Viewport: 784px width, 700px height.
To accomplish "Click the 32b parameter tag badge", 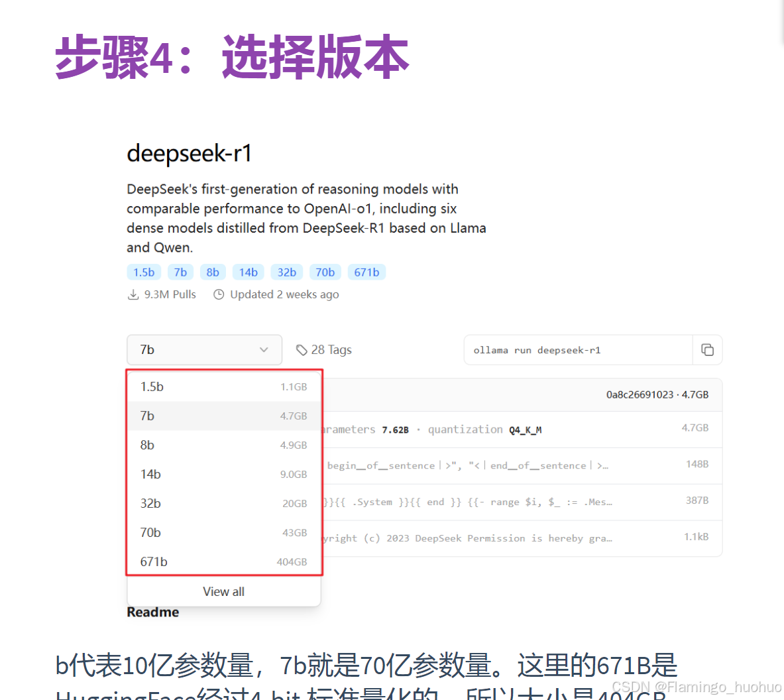I will (x=286, y=272).
